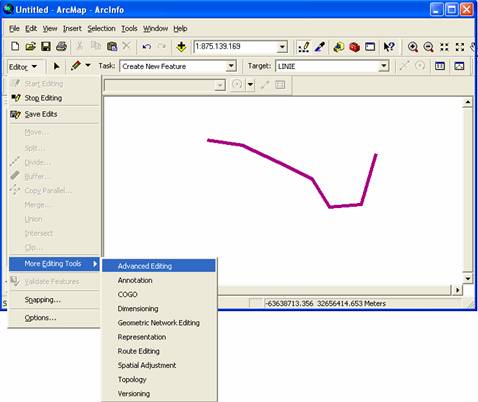Choose Dimensioning from submenu

pyautogui.click(x=159, y=309)
